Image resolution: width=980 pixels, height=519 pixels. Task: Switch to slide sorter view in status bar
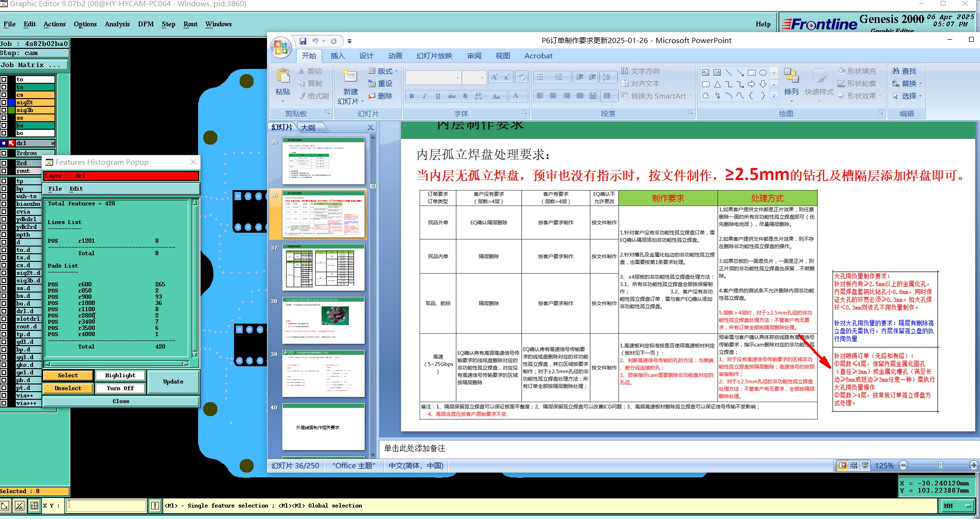tap(854, 465)
